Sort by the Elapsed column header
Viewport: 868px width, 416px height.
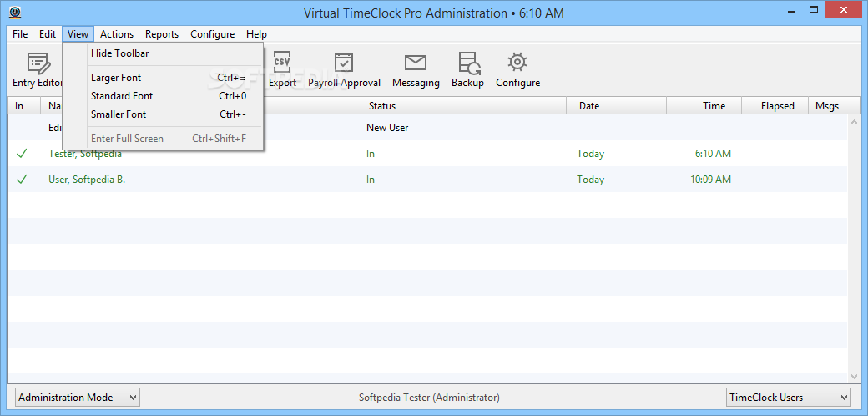tap(775, 106)
